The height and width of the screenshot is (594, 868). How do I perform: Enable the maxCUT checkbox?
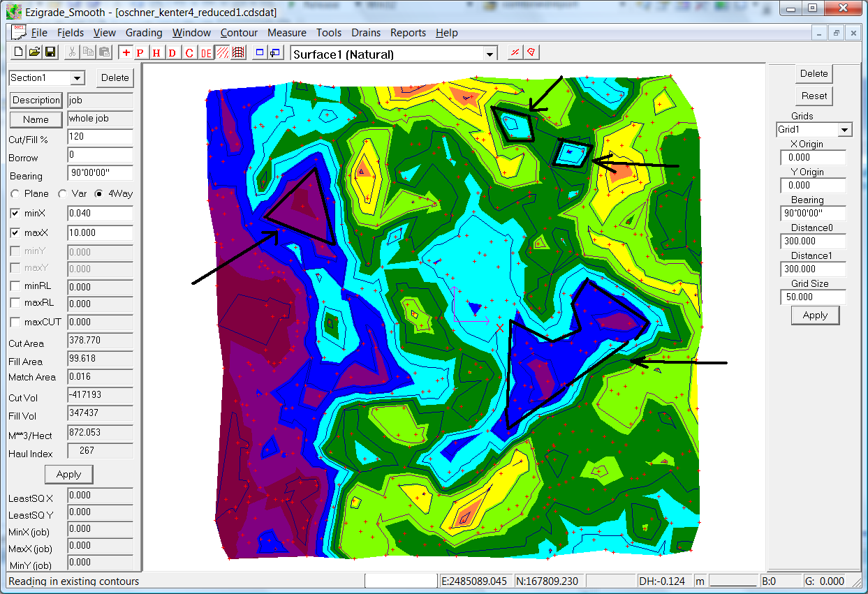pos(15,322)
